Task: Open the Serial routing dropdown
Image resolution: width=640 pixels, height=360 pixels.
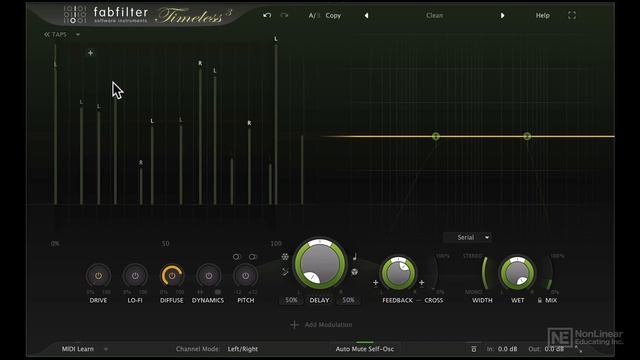Action: click(x=468, y=237)
